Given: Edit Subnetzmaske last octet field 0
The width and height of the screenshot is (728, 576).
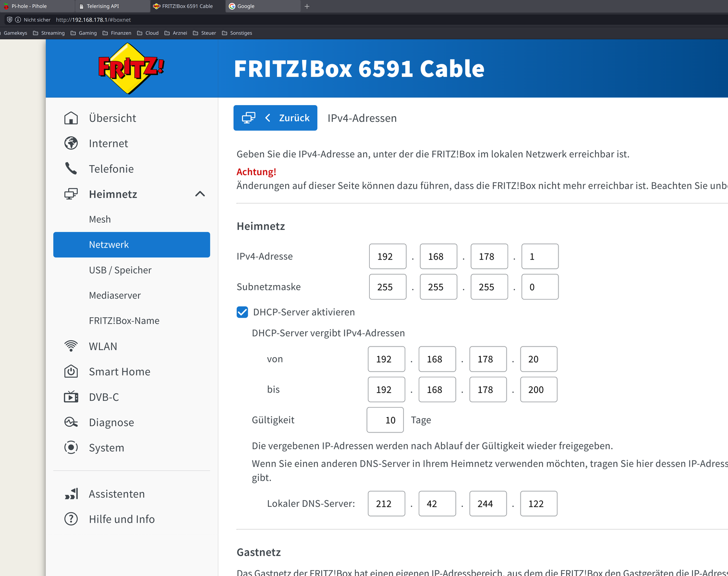Looking at the screenshot, I should [540, 287].
